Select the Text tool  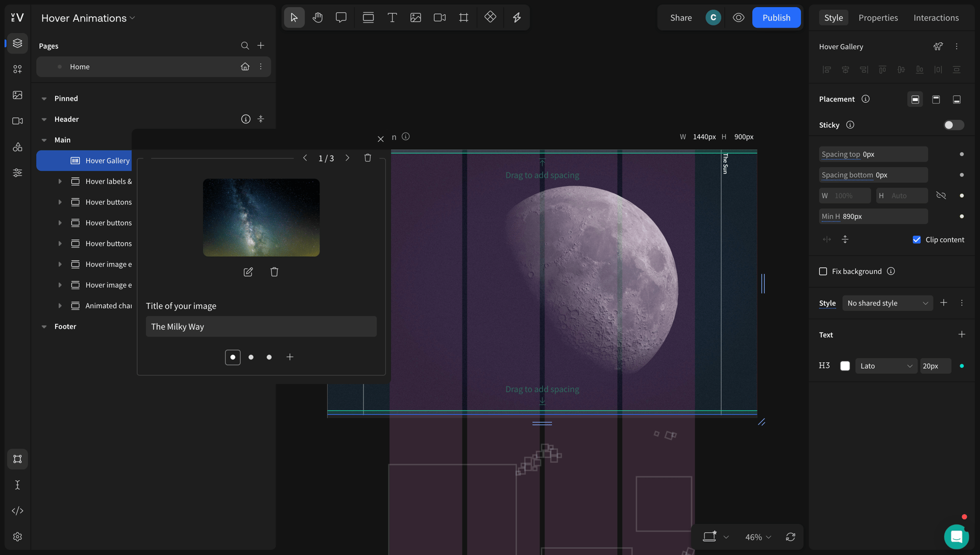392,18
